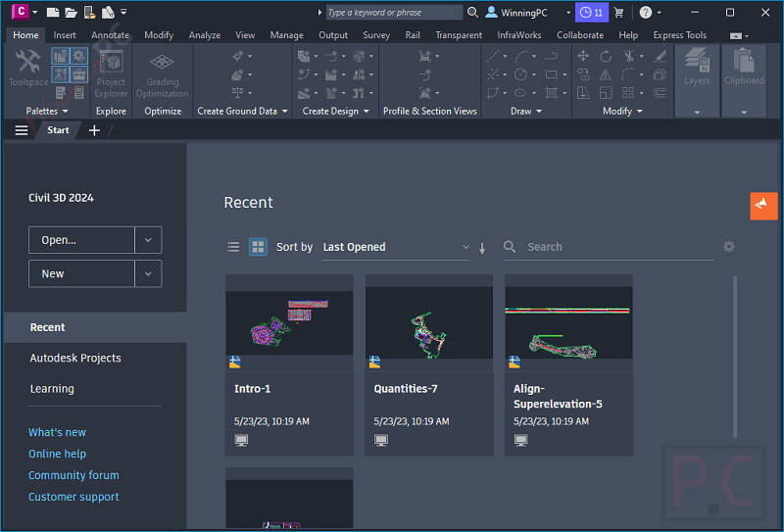Expand the Create Design panel
The height and width of the screenshot is (532, 784).
(335, 111)
